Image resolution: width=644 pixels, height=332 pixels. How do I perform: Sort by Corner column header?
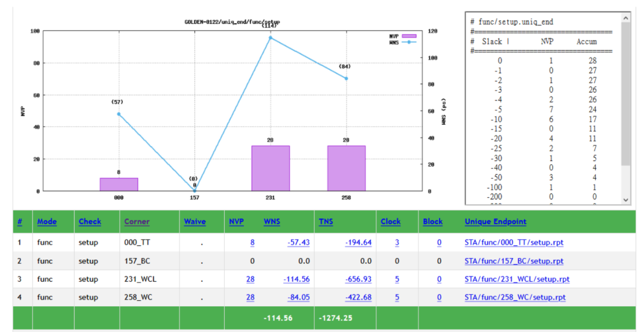[137, 222]
